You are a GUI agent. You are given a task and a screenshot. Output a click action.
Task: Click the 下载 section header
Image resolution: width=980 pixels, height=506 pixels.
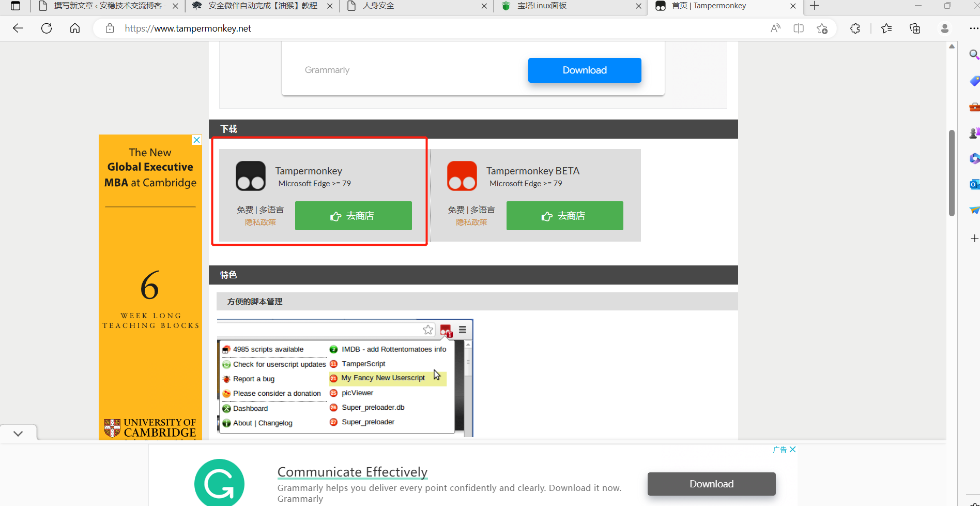click(x=473, y=129)
